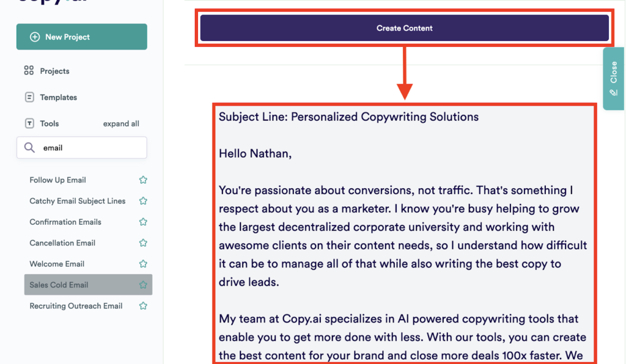Expand the Tools section
Image resolution: width=626 pixels, height=364 pixels.
[x=48, y=123]
